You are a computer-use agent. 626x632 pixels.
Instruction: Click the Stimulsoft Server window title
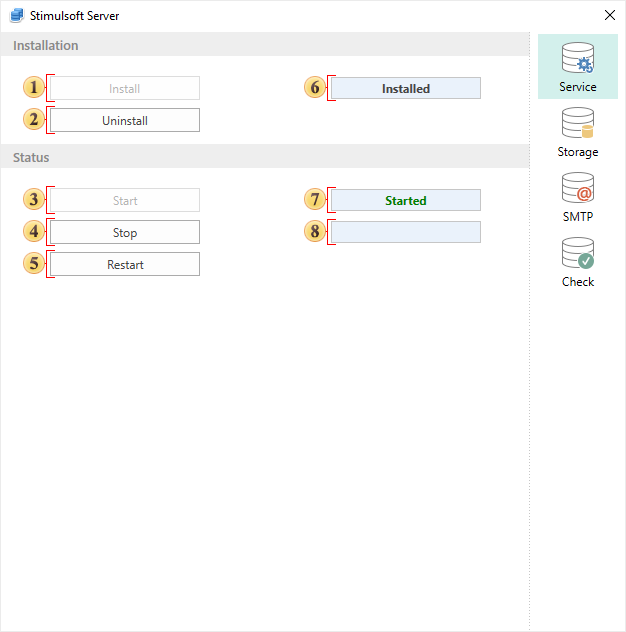75,16
